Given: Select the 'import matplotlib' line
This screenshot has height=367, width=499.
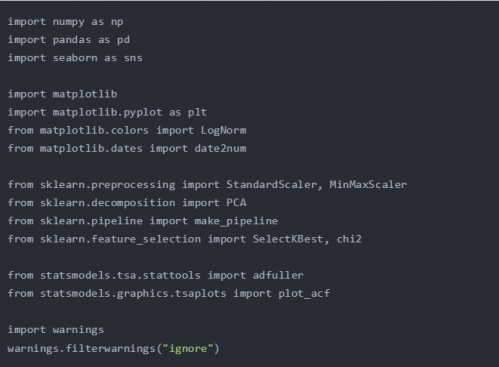Looking at the screenshot, I should [62, 94].
